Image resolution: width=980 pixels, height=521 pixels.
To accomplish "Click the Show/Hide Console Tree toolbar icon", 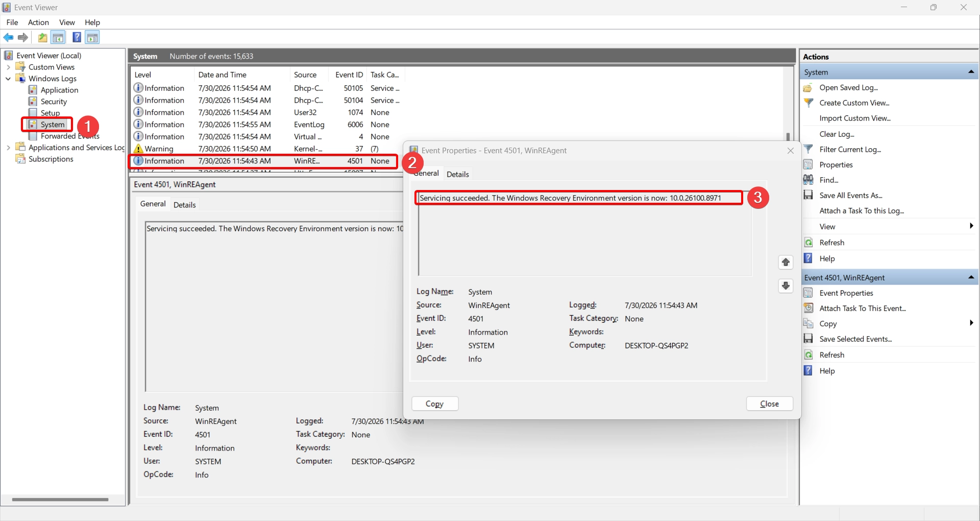I will click(58, 37).
